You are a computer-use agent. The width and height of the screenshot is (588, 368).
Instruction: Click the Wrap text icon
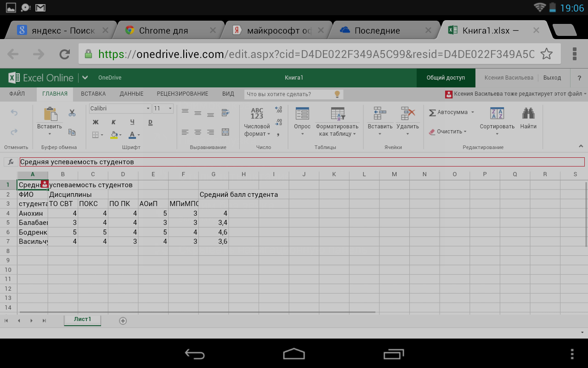(x=225, y=112)
